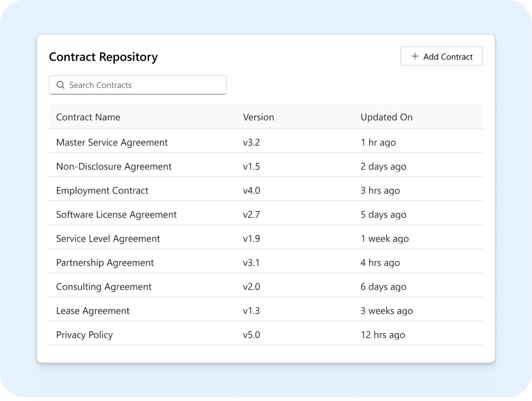Image resolution: width=532 pixels, height=401 pixels.
Task: Click the Updated On column header
Action: tap(387, 117)
